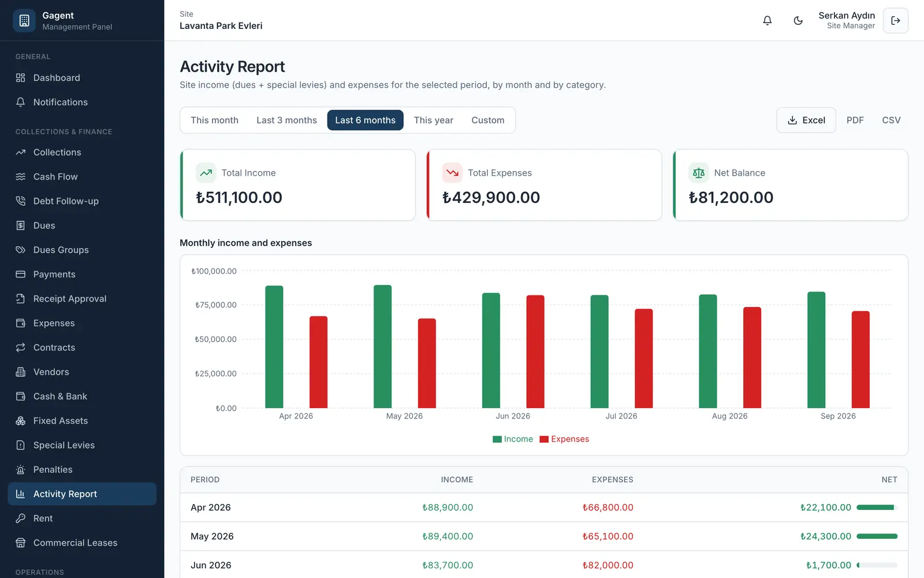Viewport: 924px width, 578px height.
Task: Open Debt Follow-up page
Action: tap(82, 201)
